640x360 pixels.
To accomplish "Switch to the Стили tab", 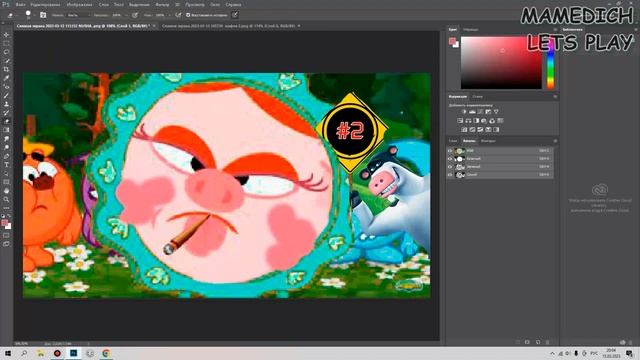I will [x=478, y=97].
